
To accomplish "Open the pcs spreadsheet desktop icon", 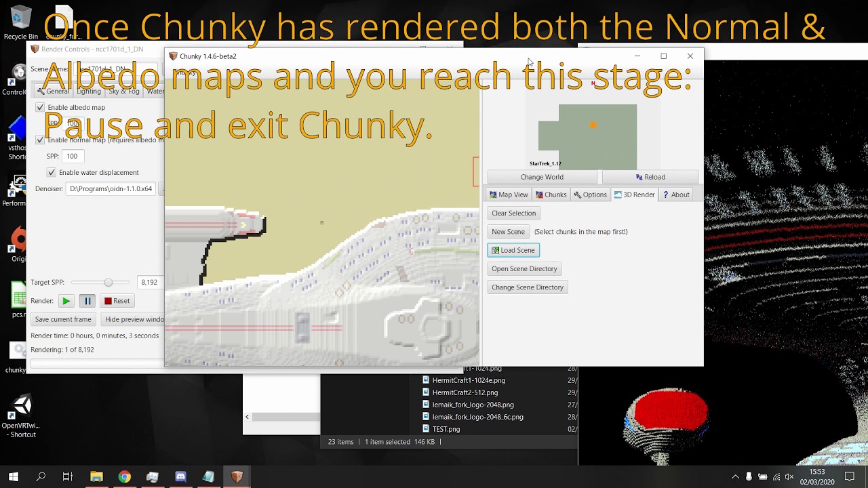I will [x=18, y=300].
